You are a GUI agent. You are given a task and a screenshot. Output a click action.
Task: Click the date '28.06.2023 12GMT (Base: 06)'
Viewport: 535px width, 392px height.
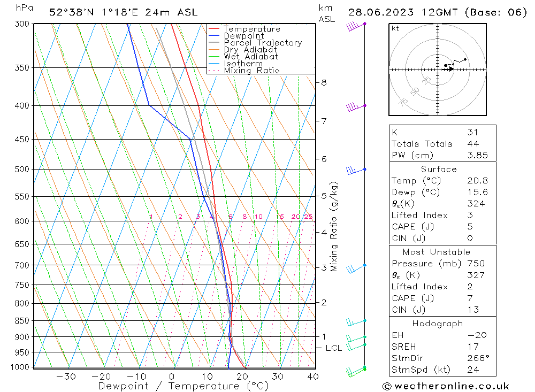click(x=438, y=12)
